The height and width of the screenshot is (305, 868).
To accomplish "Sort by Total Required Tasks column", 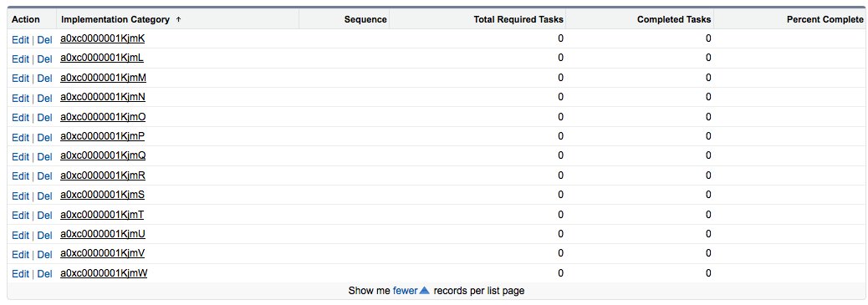I will pyautogui.click(x=518, y=19).
